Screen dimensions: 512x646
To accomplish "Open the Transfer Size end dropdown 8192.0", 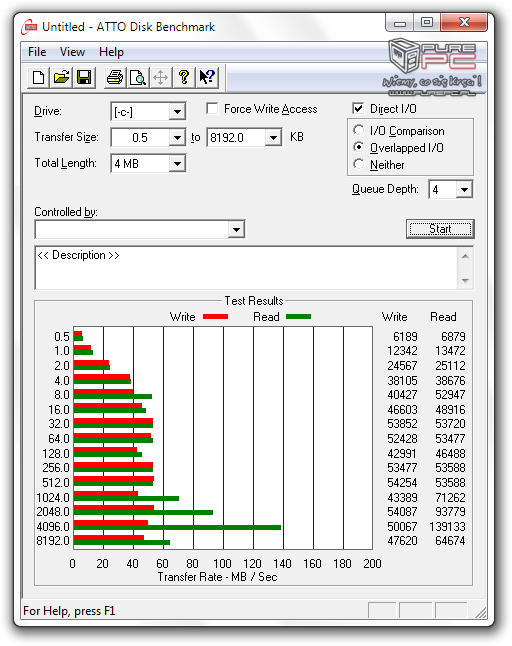I will [273, 137].
